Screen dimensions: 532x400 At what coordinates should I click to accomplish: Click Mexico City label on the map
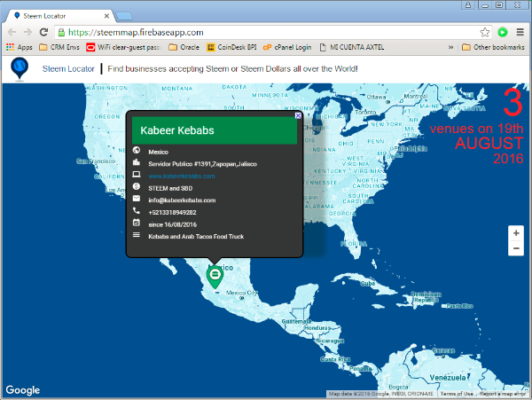click(x=241, y=293)
